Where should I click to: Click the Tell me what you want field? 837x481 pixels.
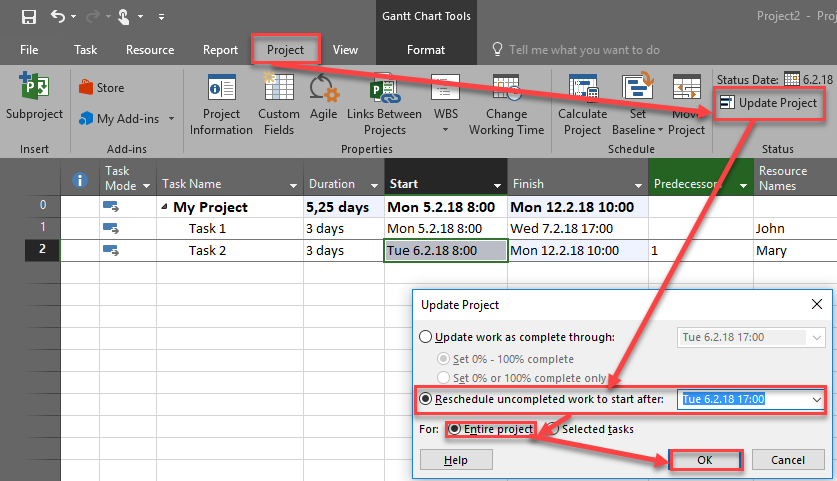[584, 50]
